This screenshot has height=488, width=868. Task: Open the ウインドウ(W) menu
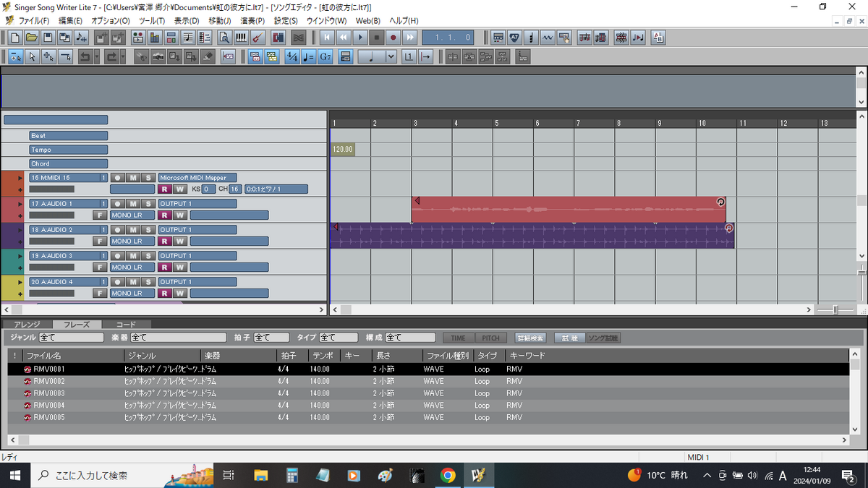(326, 21)
